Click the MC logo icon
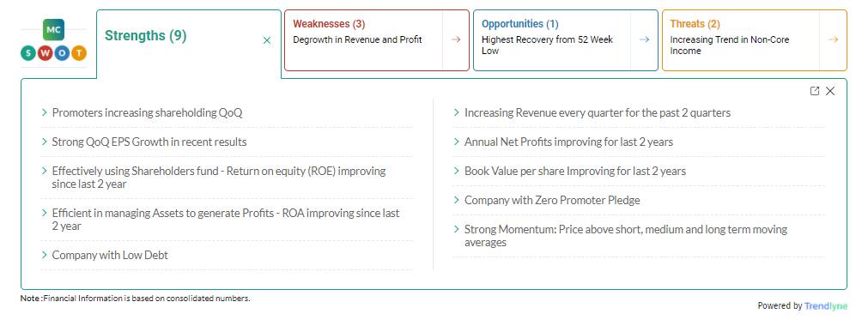The width and height of the screenshot is (868, 320). coord(53,29)
